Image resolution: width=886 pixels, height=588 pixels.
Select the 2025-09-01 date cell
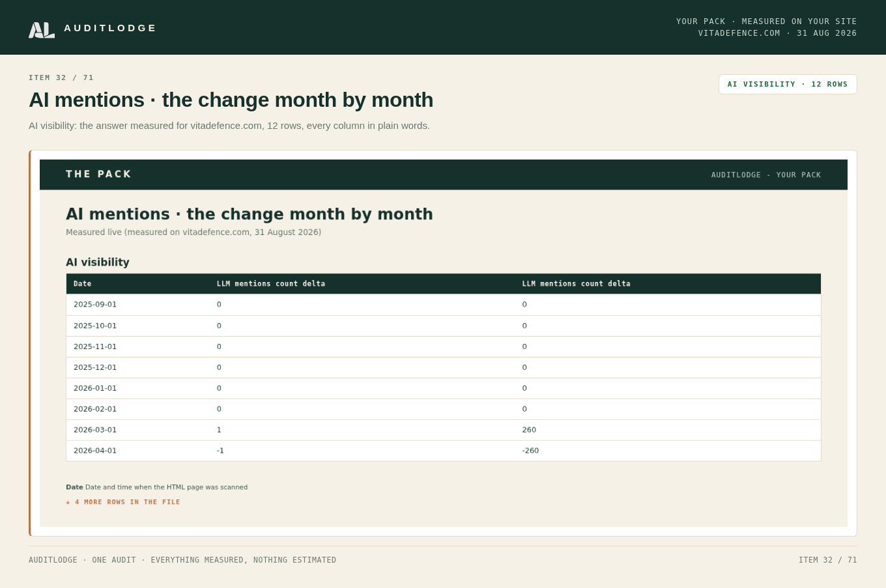click(95, 305)
